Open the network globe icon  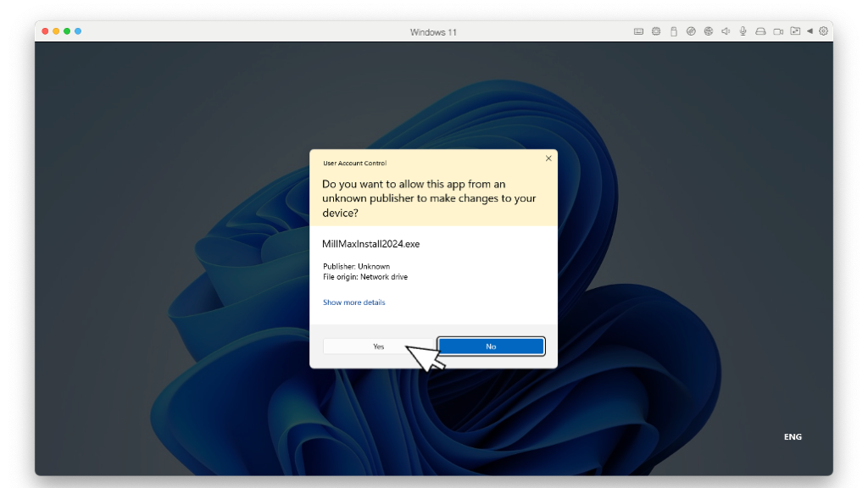[709, 31]
